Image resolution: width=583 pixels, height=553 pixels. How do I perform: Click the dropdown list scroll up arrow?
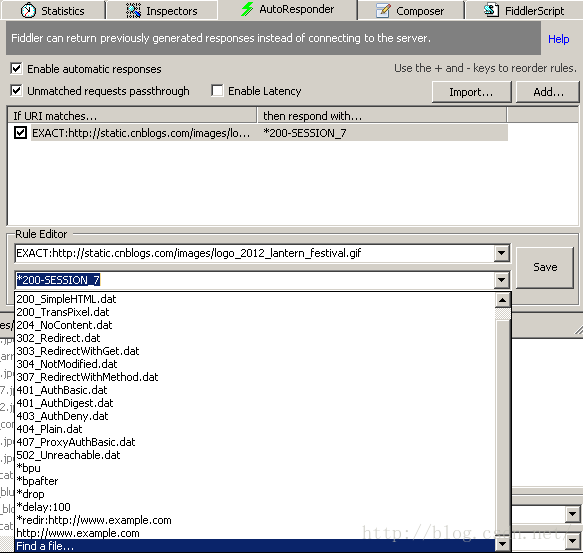coord(503,300)
